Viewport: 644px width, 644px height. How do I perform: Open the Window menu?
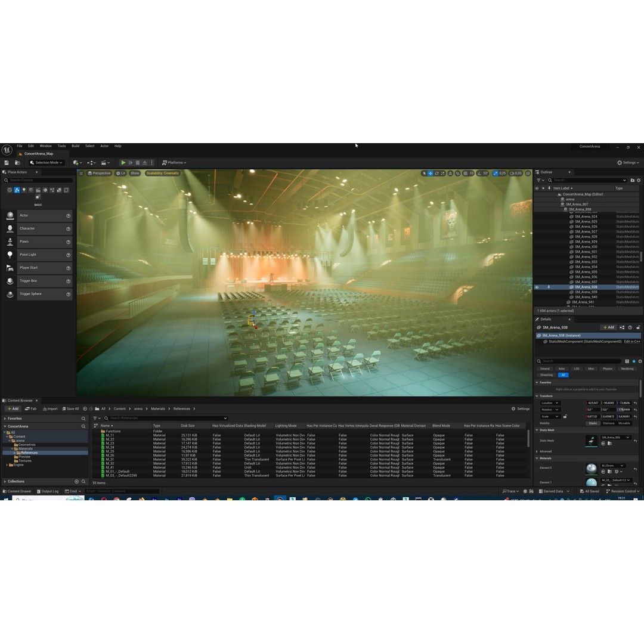pos(45,146)
